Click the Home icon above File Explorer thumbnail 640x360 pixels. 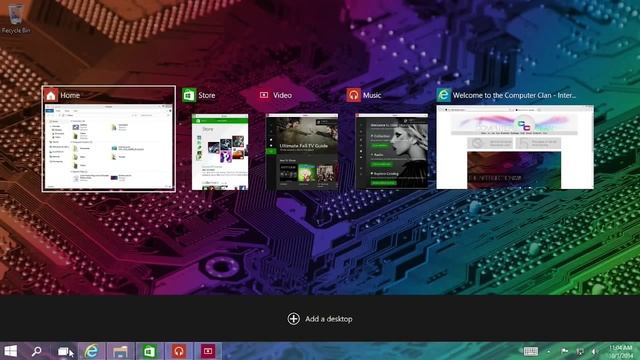point(51,95)
